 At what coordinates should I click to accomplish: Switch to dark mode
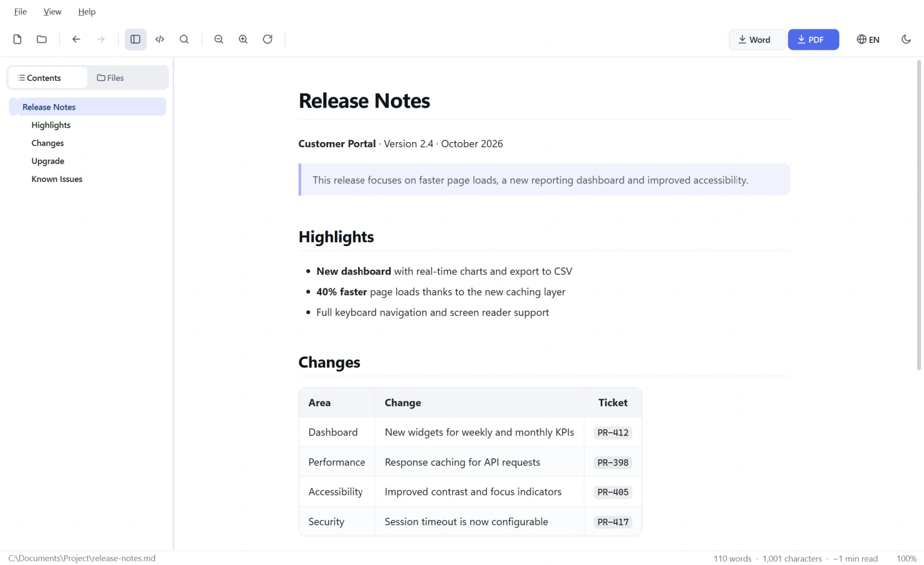tap(906, 39)
